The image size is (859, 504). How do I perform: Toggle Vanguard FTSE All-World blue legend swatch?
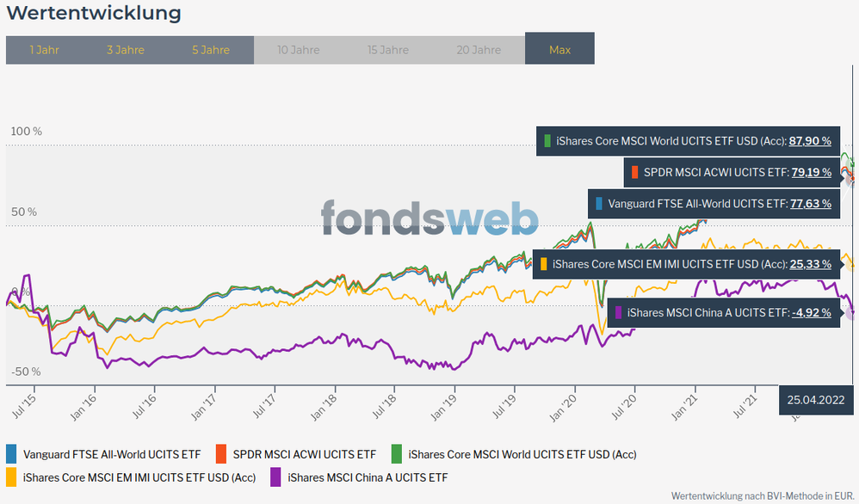coord(12,453)
